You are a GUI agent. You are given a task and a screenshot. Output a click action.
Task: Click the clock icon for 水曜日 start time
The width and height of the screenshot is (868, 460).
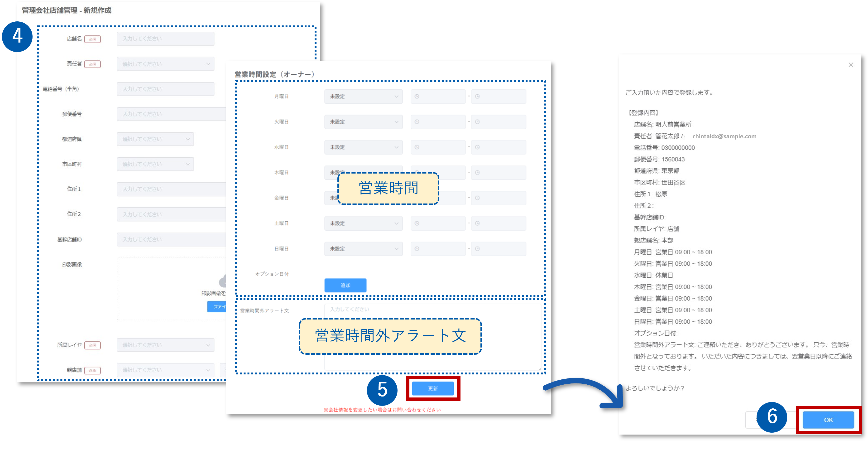tap(417, 147)
